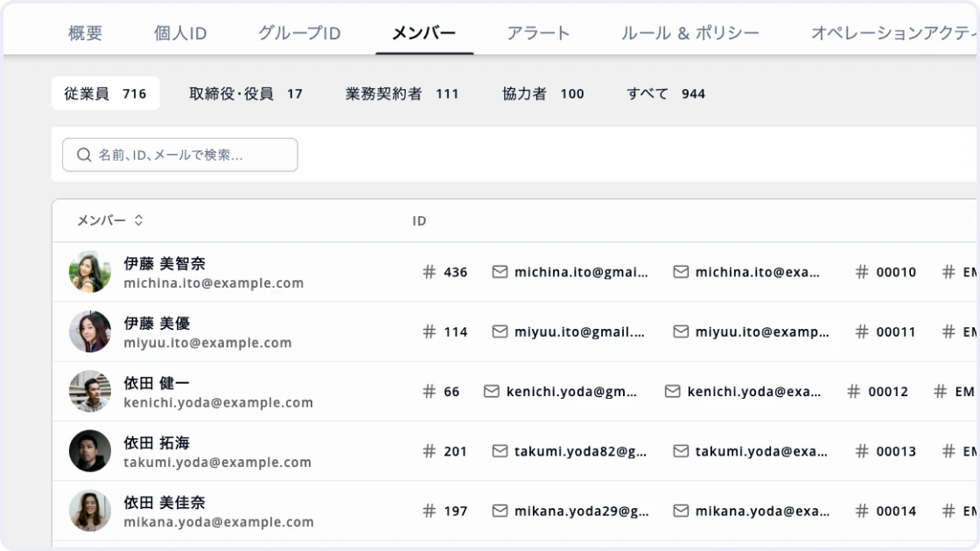Image resolution: width=980 pixels, height=551 pixels.
Task: Select member name 伊藤 美智奈
Action: pyautogui.click(x=164, y=263)
